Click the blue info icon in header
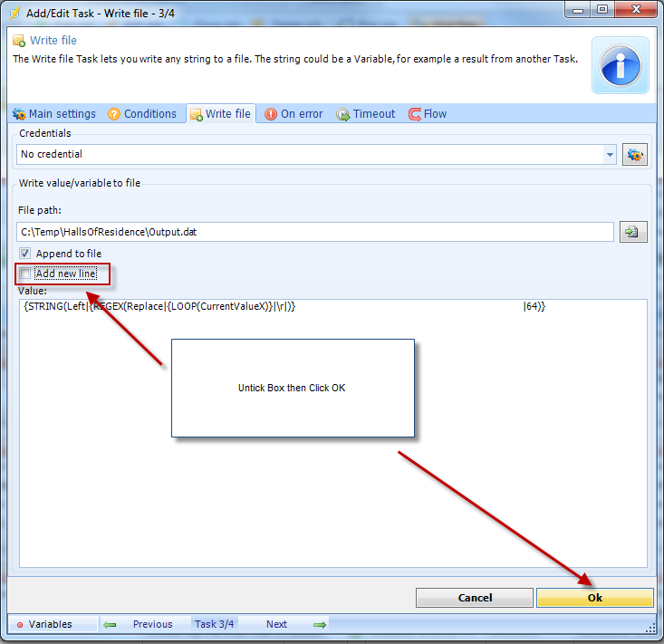This screenshot has height=644, width=664. 621,65
